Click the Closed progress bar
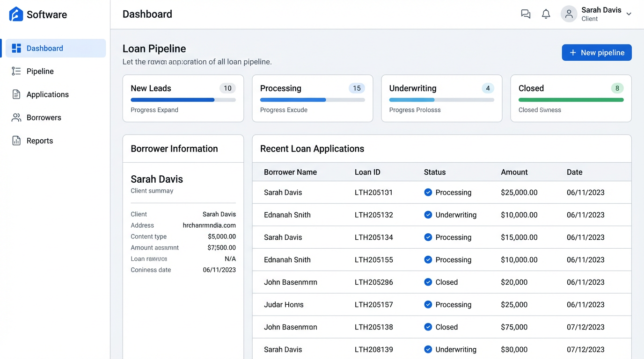644x359 pixels. (x=571, y=100)
